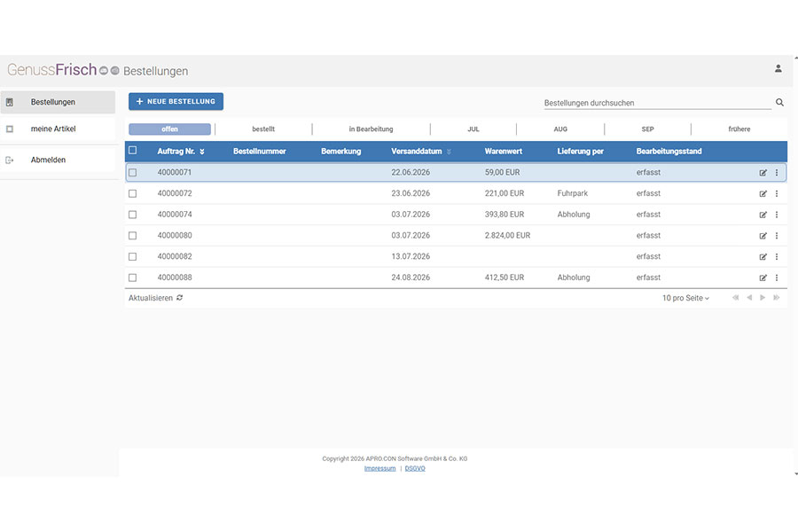Click Abmelden in the sidebar
Image resolution: width=798 pixels, height=532 pixels.
58,160
